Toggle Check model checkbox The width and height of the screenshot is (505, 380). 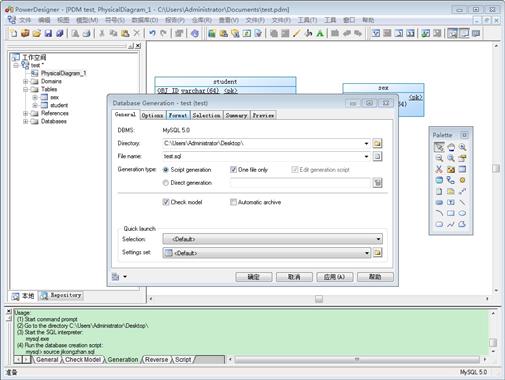(166, 202)
